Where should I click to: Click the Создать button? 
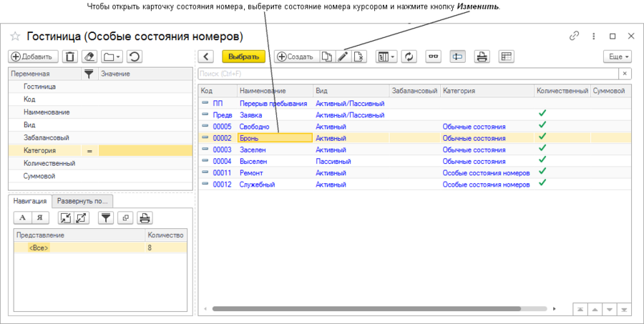[x=296, y=57]
